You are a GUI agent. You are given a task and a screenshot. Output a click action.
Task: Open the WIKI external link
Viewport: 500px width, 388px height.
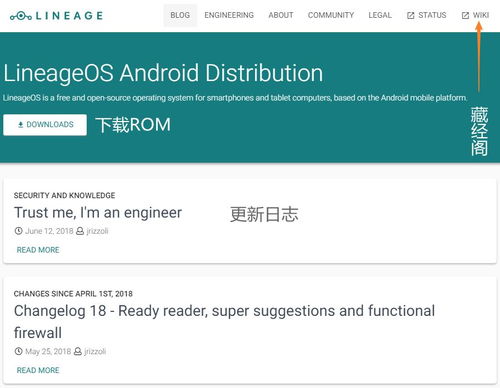tap(475, 15)
